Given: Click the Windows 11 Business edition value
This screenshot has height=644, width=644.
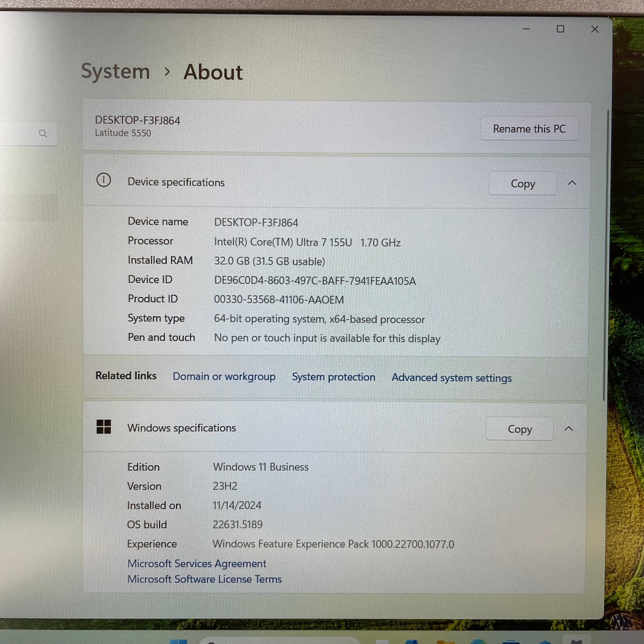Looking at the screenshot, I should (x=261, y=467).
